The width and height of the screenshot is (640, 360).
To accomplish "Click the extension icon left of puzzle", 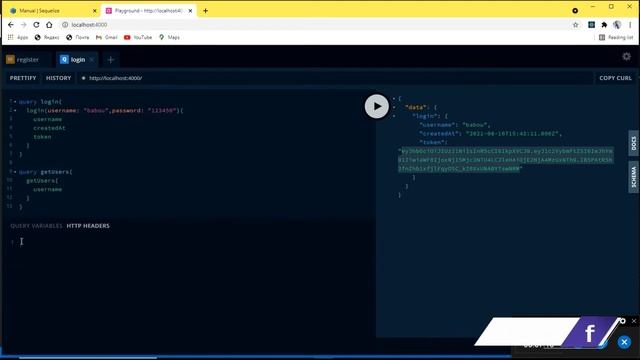I will [x=591, y=25].
